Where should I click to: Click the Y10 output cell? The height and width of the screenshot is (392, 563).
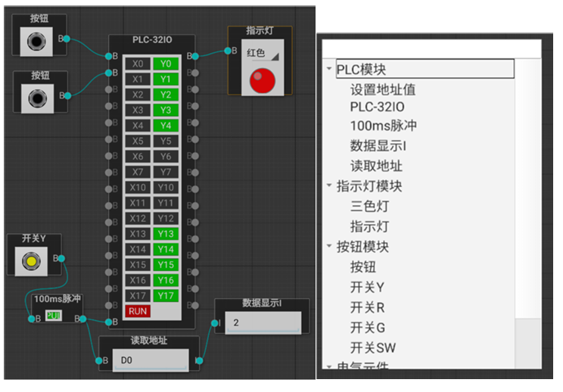click(166, 188)
